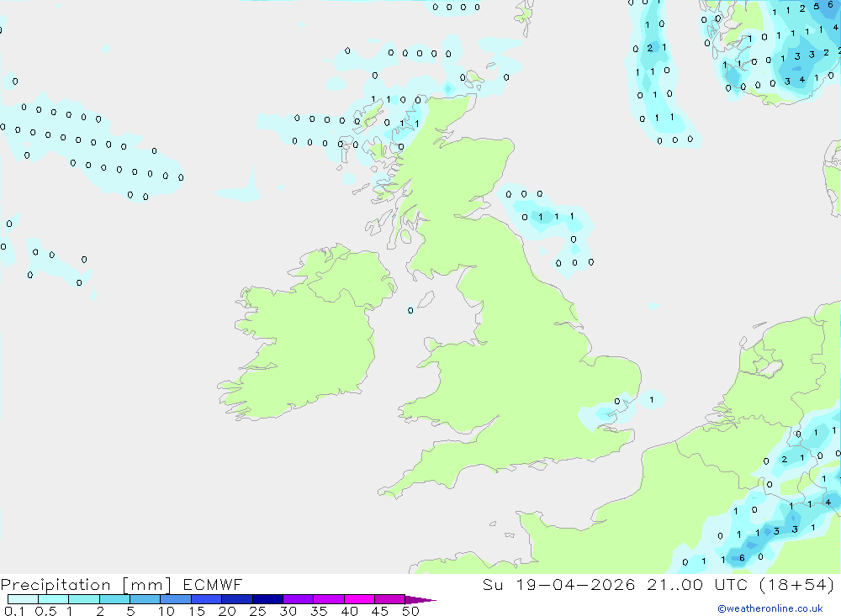This screenshot has height=616, width=841.
Task: Pick the 20–25 mm legend swatch
Action: (x=237, y=599)
